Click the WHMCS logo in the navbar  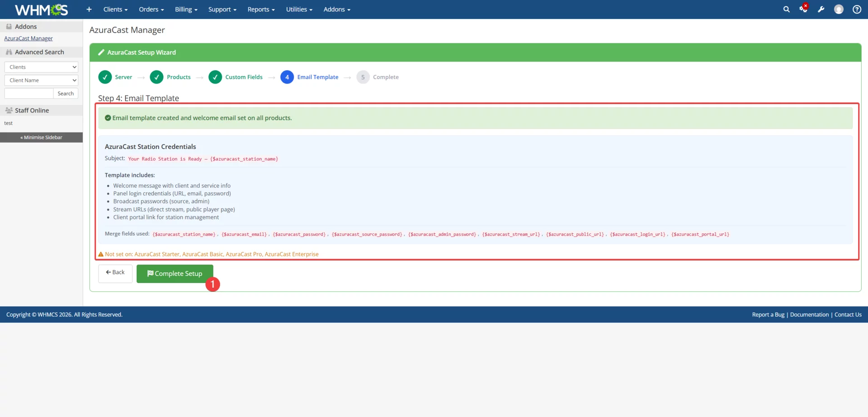41,9
